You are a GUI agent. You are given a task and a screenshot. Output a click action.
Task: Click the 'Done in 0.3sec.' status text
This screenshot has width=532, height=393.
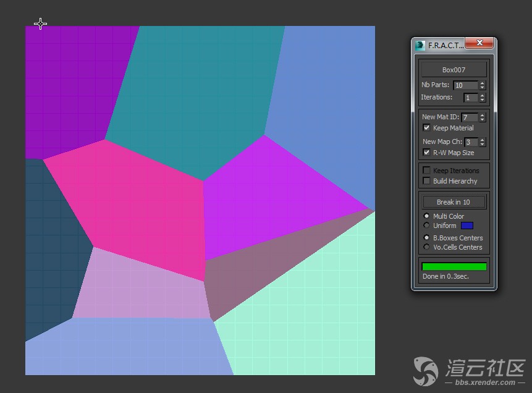445,276
